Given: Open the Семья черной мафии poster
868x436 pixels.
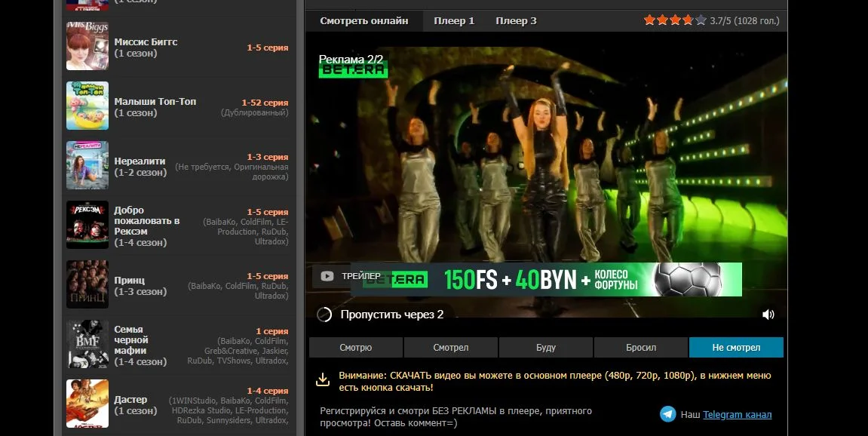Looking at the screenshot, I should [x=87, y=344].
